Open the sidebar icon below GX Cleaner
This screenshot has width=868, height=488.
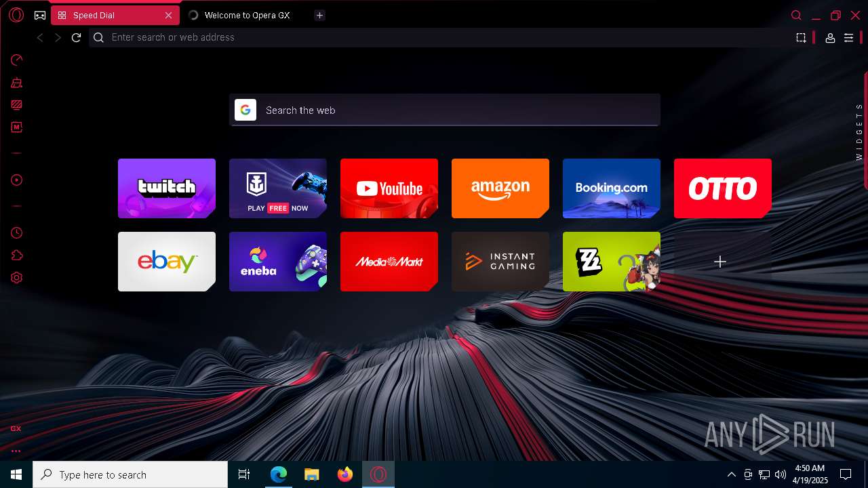click(x=17, y=104)
